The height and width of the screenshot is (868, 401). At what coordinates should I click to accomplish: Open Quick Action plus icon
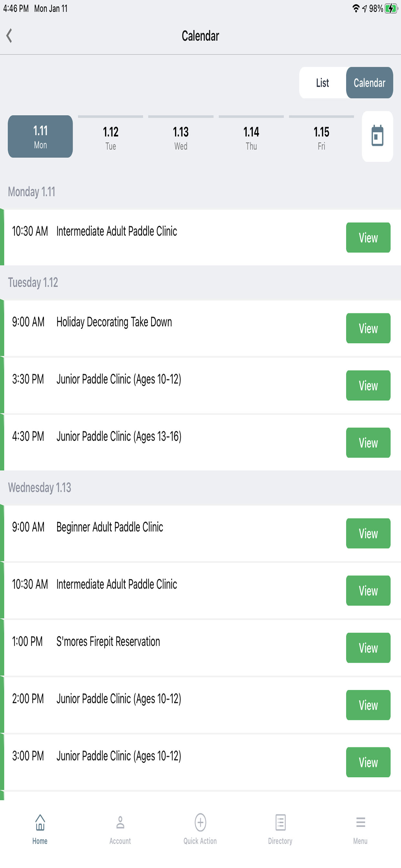(x=200, y=822)
